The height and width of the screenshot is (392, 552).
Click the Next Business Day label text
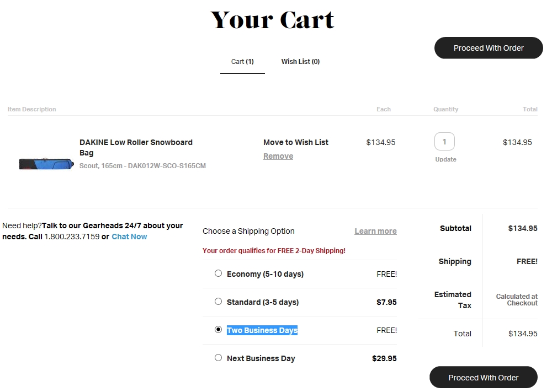(261, 358)
